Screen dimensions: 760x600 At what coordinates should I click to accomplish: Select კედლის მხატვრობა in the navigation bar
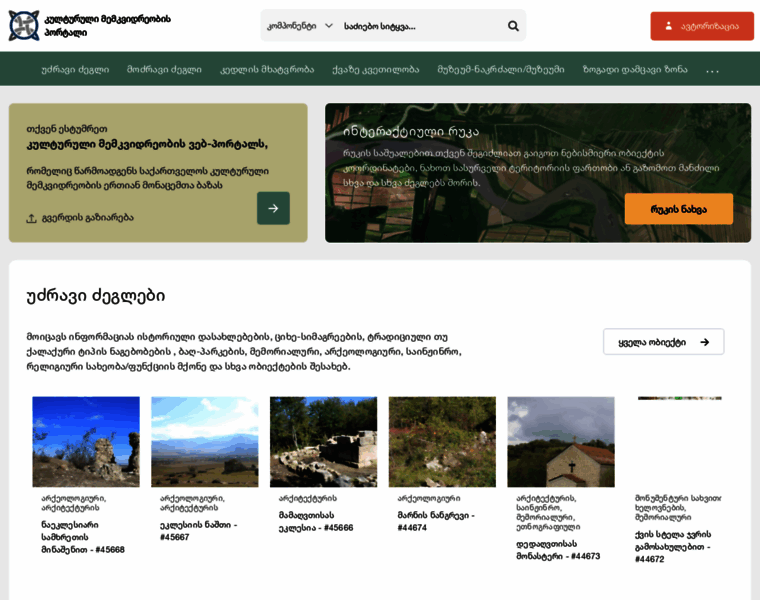pos(267,69)
